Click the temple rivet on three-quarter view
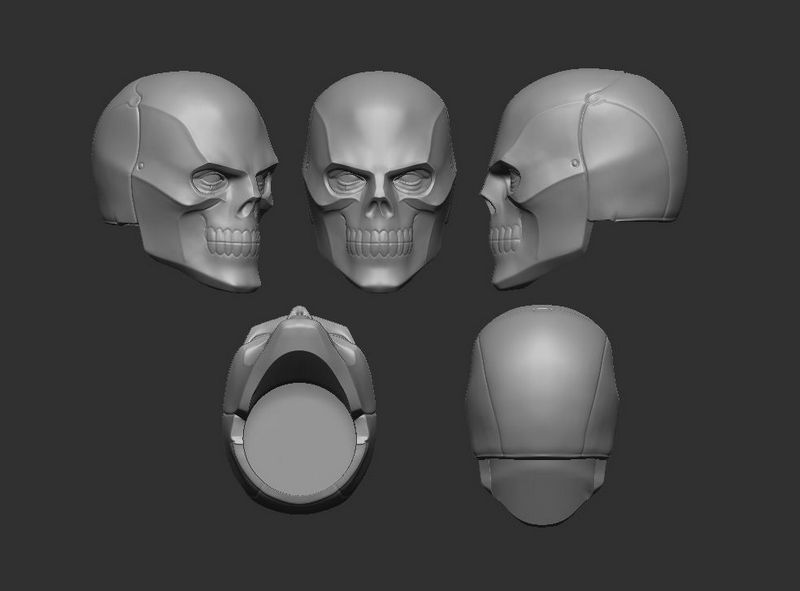Image resolution: width=800 pixels, height=591 pixels. click(x=146, y=165)
